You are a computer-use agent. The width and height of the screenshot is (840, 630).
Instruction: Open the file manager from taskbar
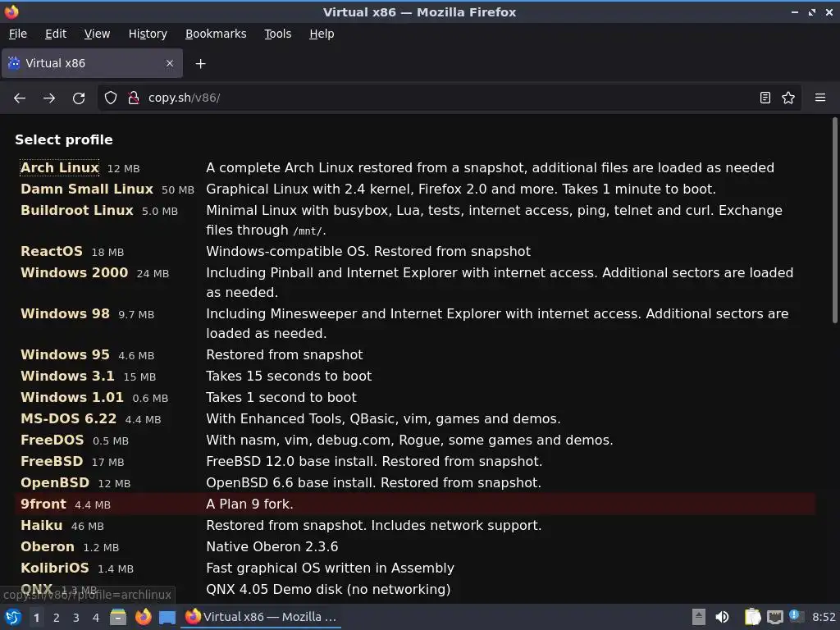pyautogui.click(x=118, y=617)
